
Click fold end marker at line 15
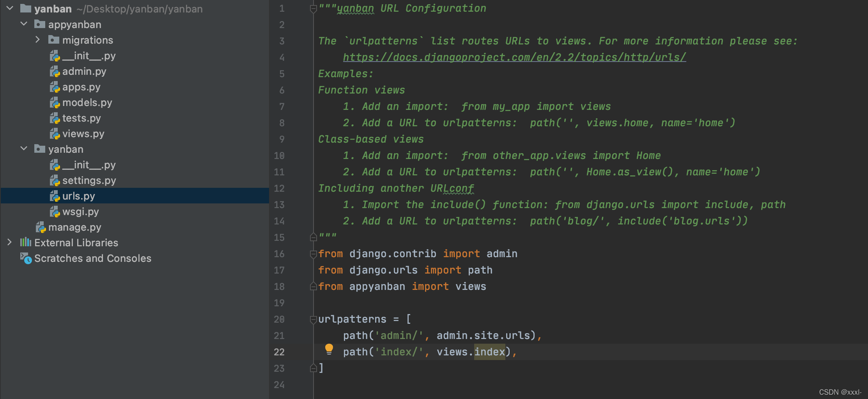tap(313, 237)
